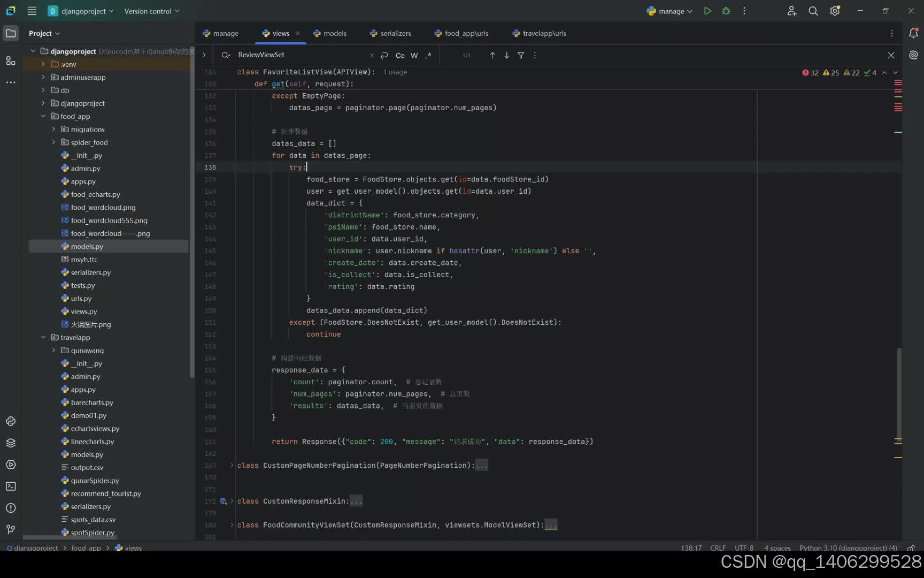Expand the replace field chevron
The height and width of the screenshot is (578, 924).
click(204, 55)
